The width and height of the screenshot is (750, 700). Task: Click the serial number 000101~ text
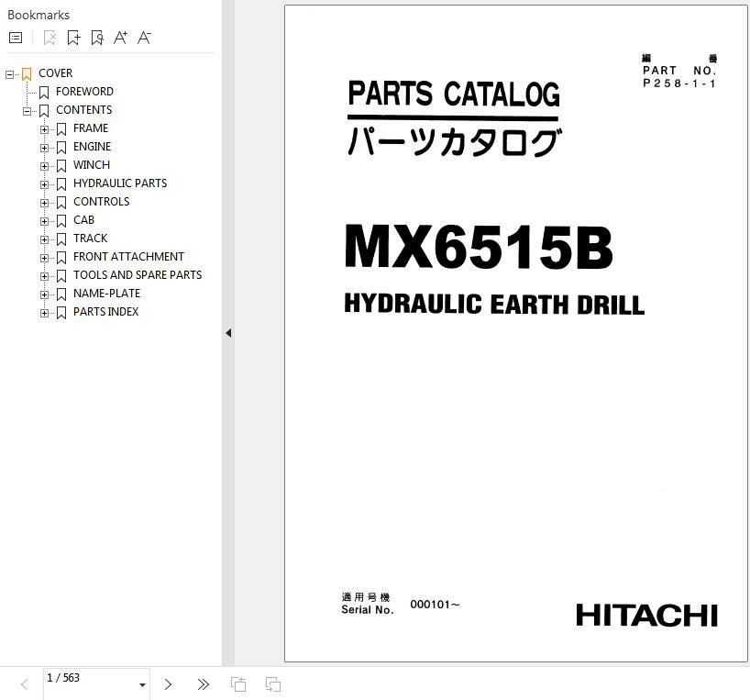point(435,605)
